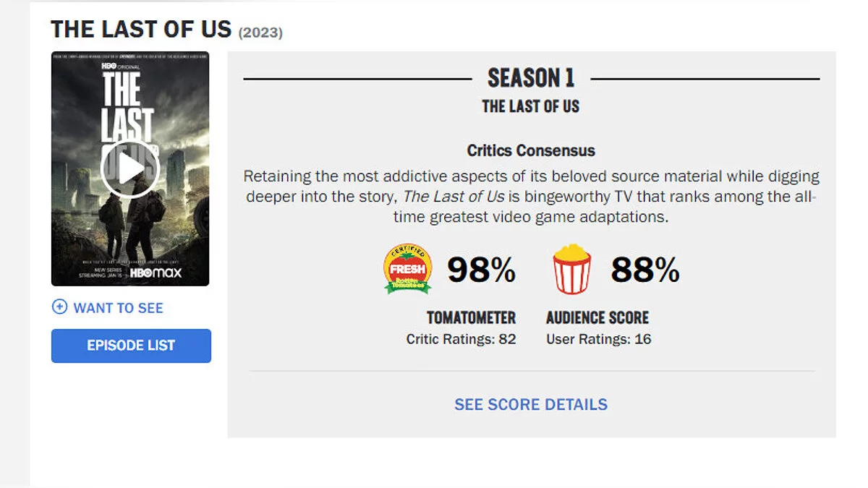Click the audience popcorn bucket icon
Image resolution: width=868 pixels, height=488 pixels.
(571, 269)
